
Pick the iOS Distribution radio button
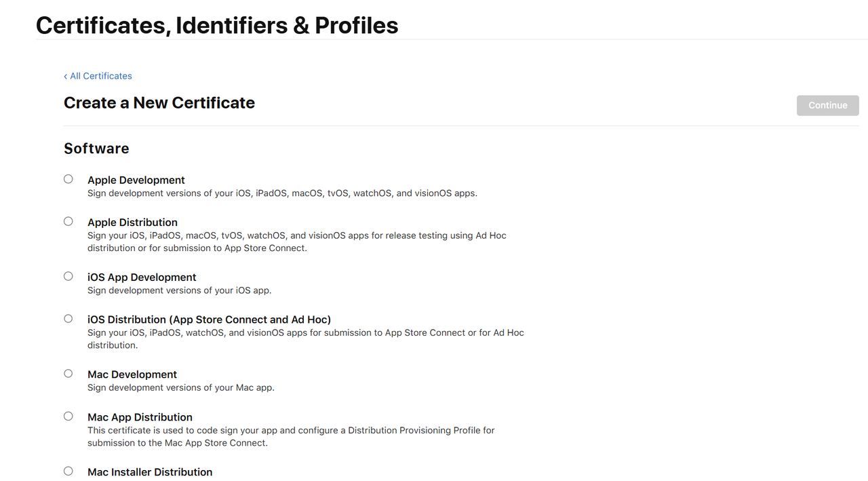coord(68,318)
